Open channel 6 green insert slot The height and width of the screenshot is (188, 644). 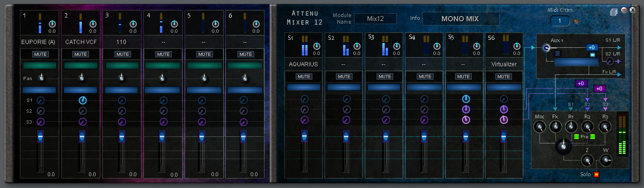pos(245,66)
